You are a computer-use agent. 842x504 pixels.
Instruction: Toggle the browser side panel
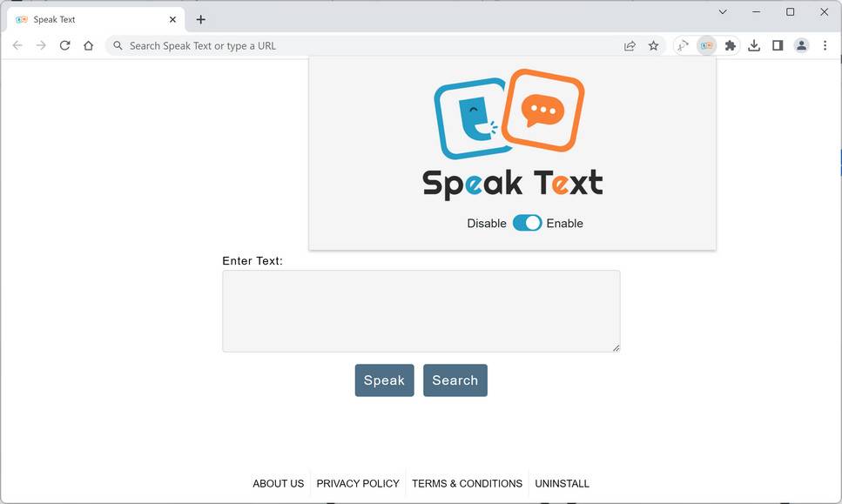point(777,45)
